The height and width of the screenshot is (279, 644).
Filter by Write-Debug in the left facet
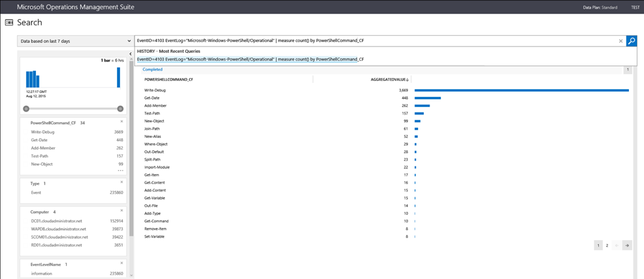click(43, 132)
